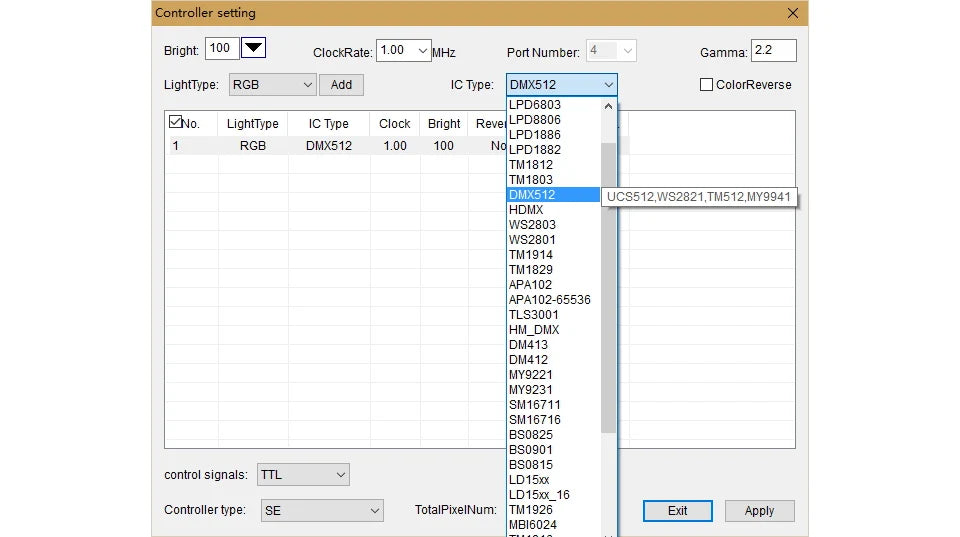Click the Add button
The image size is (960, 537).
(341, 84)
